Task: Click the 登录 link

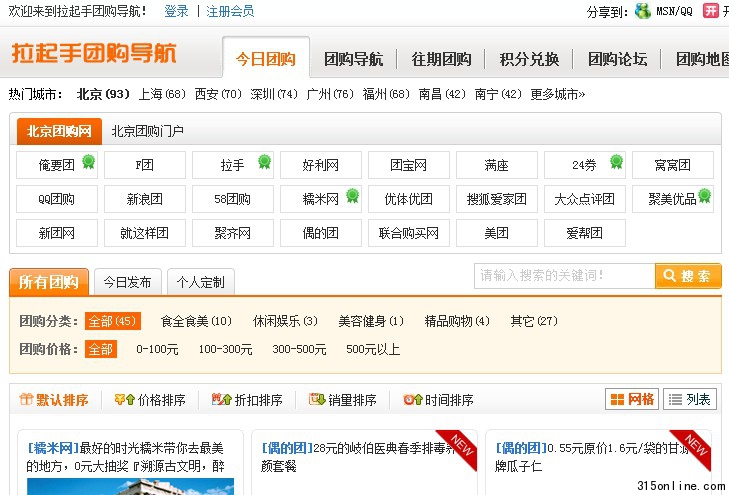Action: pos(176,11)
